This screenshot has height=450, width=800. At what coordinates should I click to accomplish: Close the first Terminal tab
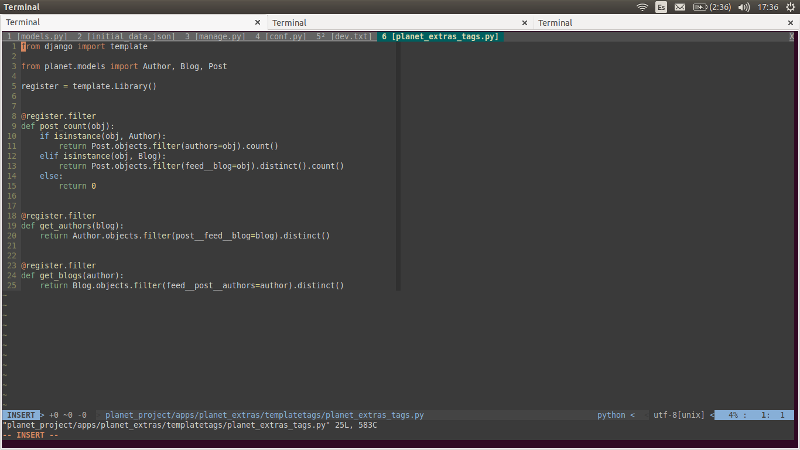257,22
